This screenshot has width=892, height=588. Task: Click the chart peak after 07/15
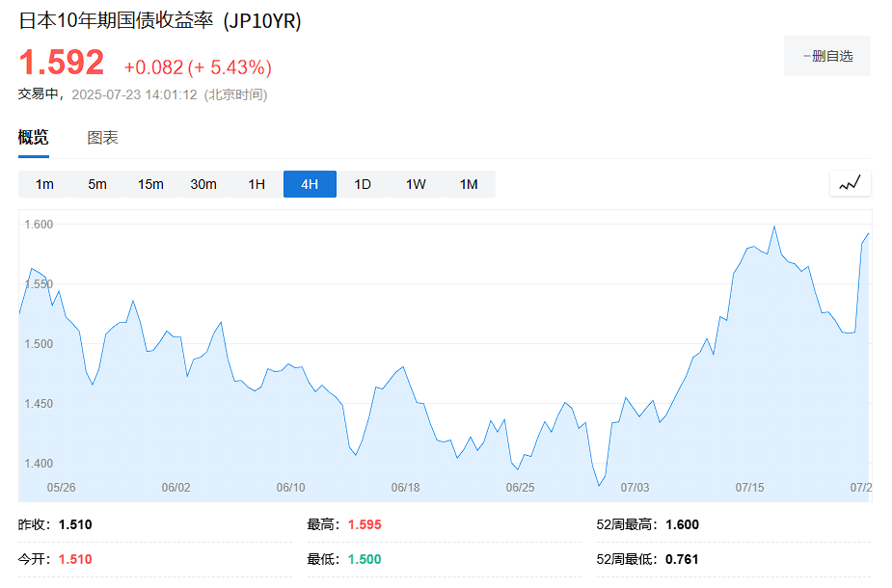click(773, 227)
